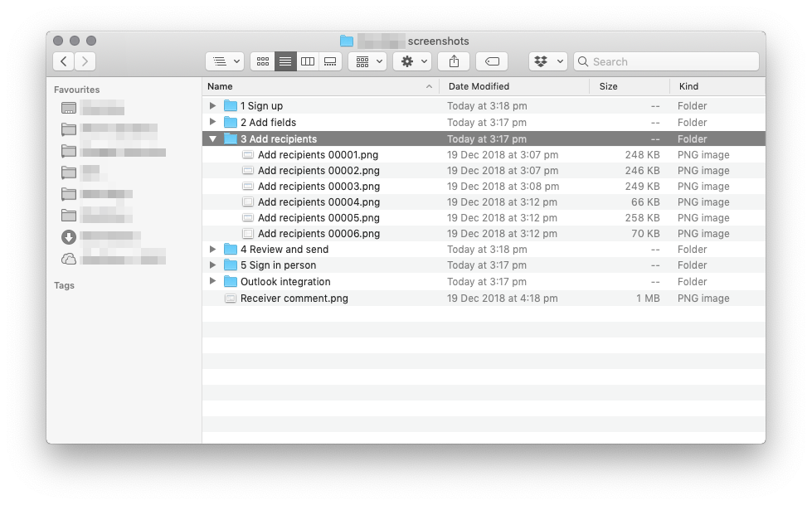812x505 pixels.
Task: Click the 248 KB size value
Action: pos(642,154)
